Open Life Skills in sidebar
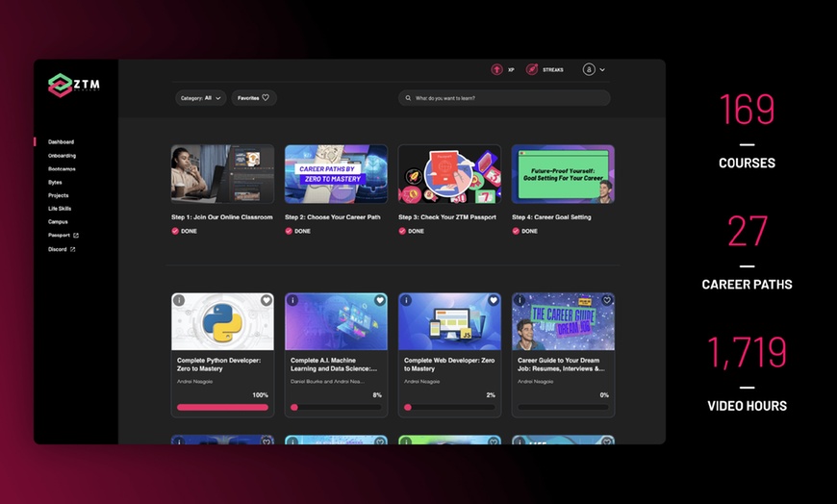 (x=60, y=209)
